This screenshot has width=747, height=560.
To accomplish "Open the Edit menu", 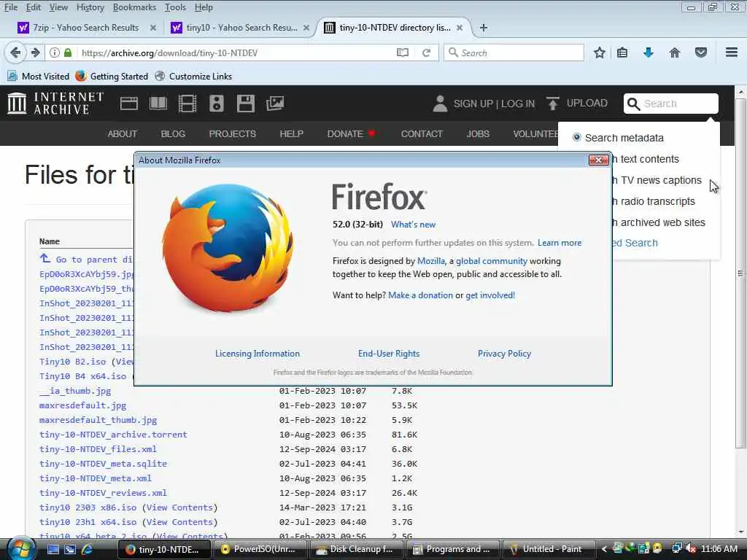I will [x=34, y=7].
